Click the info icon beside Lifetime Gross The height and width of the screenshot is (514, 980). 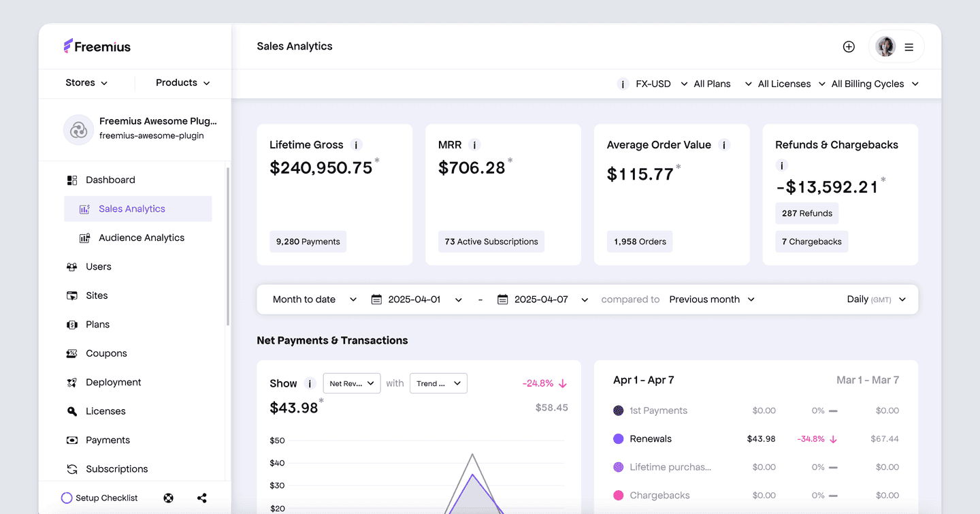click(356, 145)
